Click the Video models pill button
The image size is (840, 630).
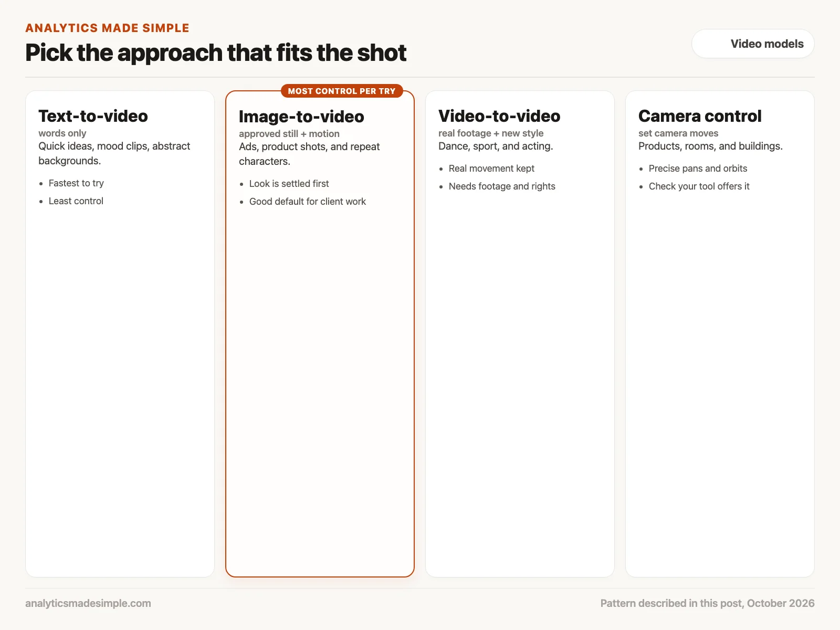click(x=753, y=44)
